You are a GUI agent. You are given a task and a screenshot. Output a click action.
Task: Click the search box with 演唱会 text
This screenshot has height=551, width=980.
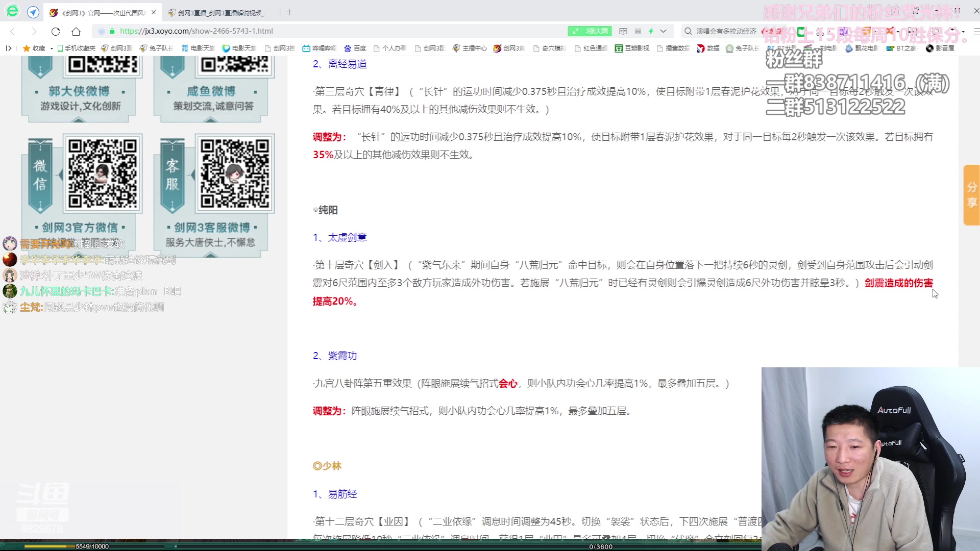726,31
